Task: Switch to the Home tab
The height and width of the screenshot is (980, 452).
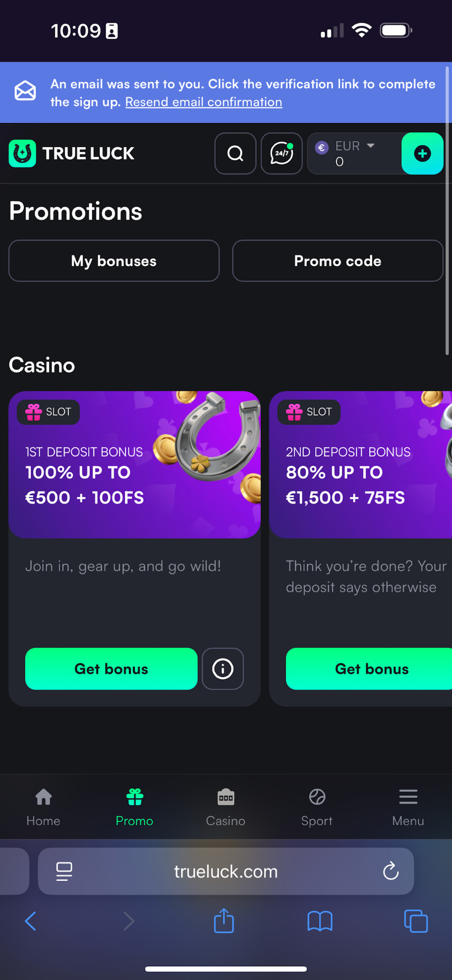Action: click(43, 807)
